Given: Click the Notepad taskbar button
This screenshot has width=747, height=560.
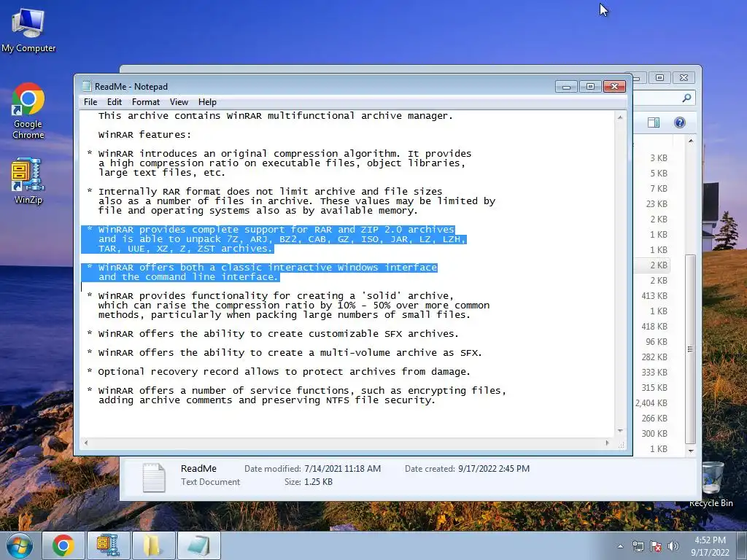Looking at the screenshot, I should click(x=198, y=545).
